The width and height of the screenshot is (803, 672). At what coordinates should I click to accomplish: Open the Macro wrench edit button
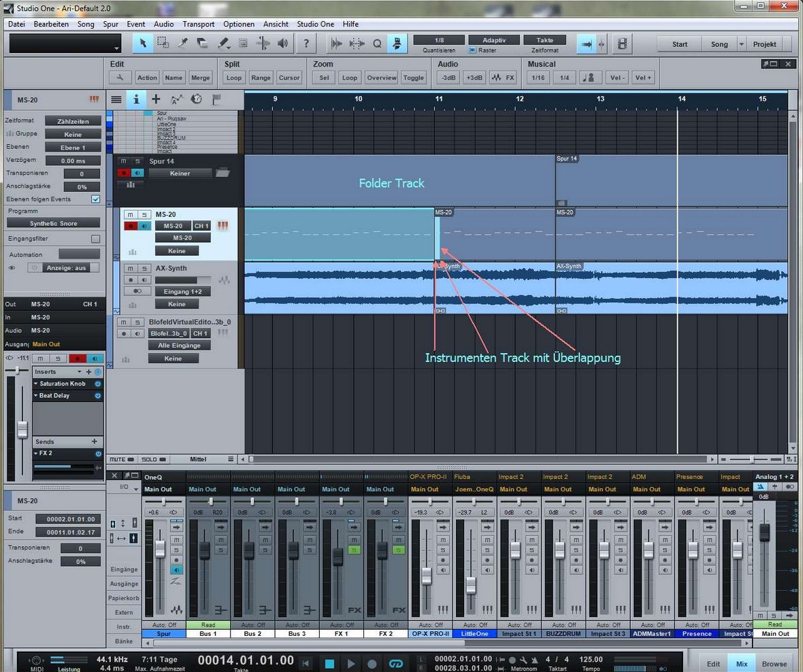point(120,78)
